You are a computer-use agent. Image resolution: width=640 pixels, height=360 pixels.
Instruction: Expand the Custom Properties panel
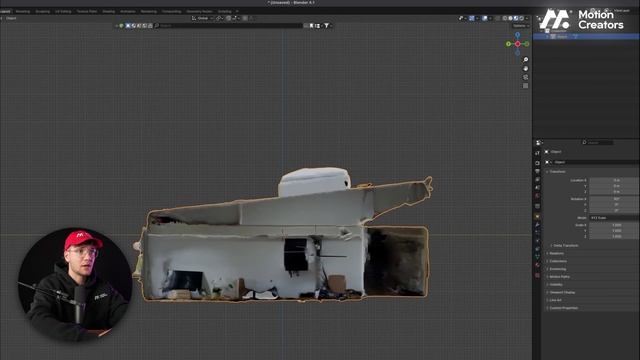pyautogui.click(x=563, y=308)
